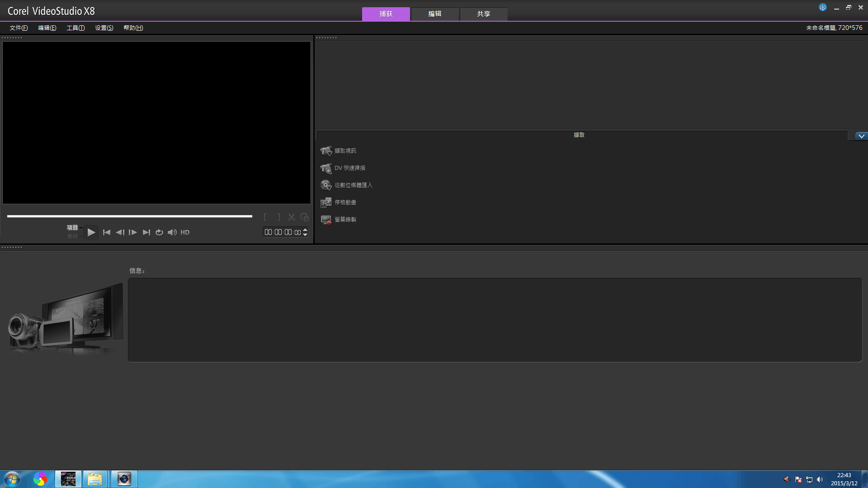The width and height of the screenshot is (868, 488).
Task: Open the 擷取視訊 capture option label
Action: point(345,151)
